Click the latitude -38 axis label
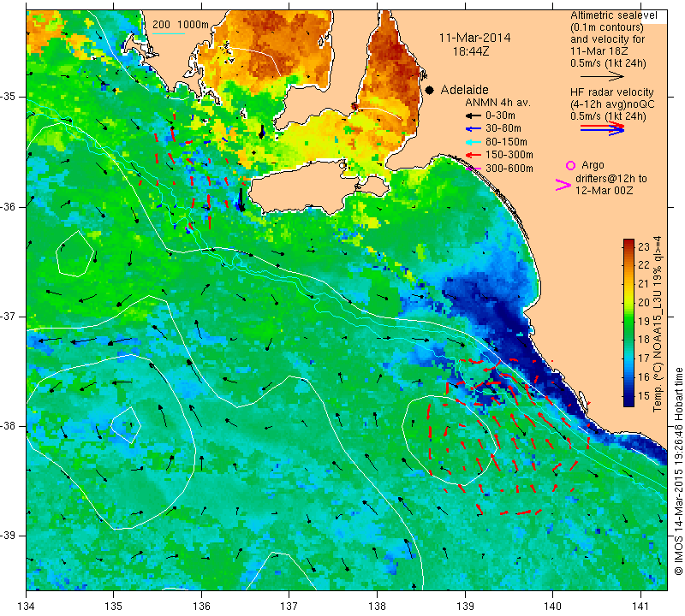 pos(8,426)
